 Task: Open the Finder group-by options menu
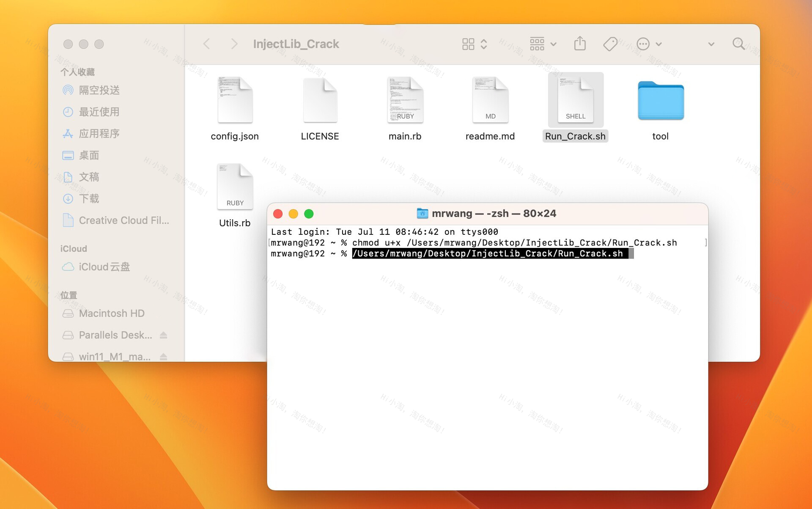pos(543,44)
